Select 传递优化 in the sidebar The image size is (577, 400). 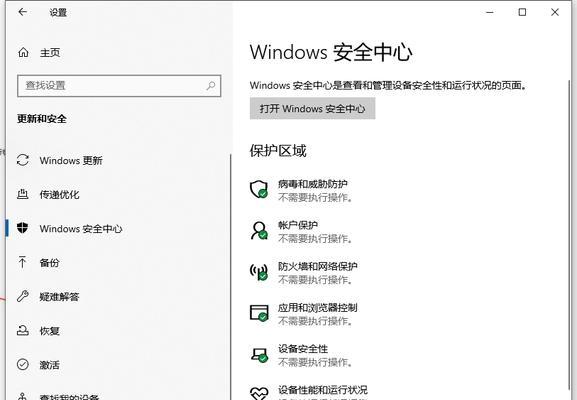click(60, 194)
